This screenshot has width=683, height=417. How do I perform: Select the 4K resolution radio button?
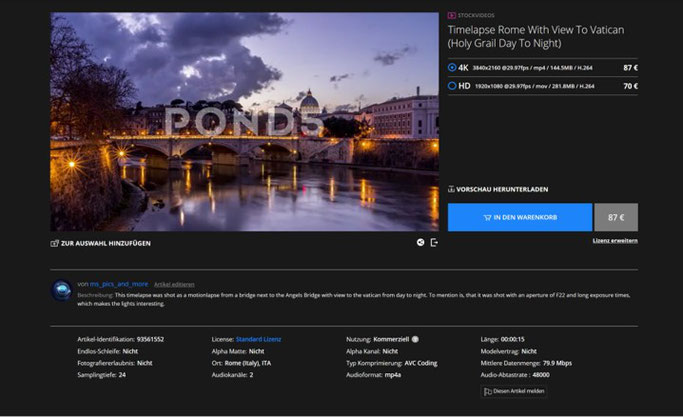coord(452,68)
